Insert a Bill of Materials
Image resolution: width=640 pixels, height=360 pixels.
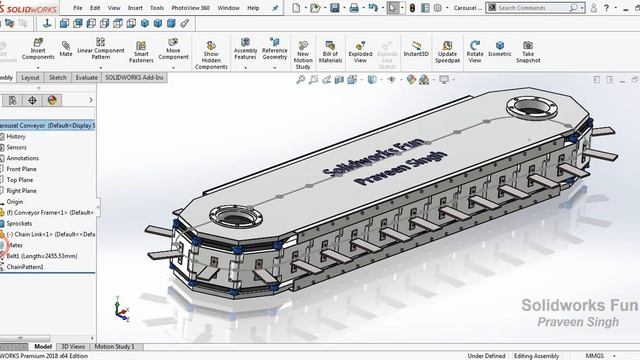[330, 51]
